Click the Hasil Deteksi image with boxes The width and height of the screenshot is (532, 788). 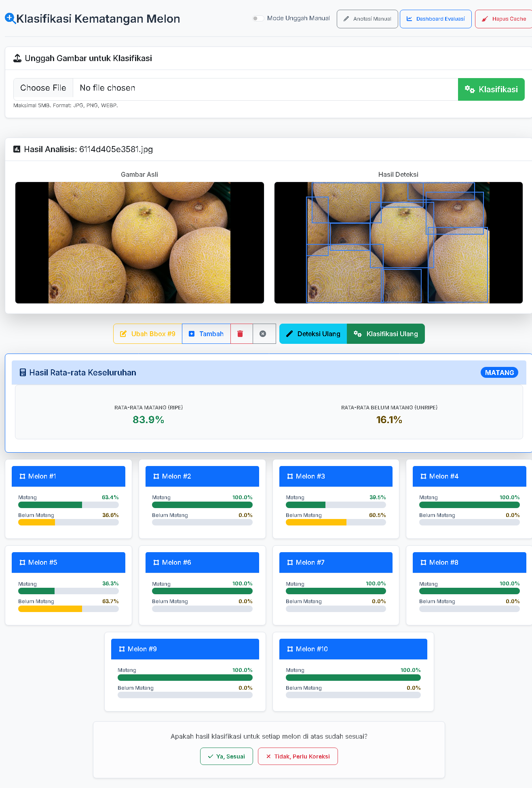tap(398, 243)
